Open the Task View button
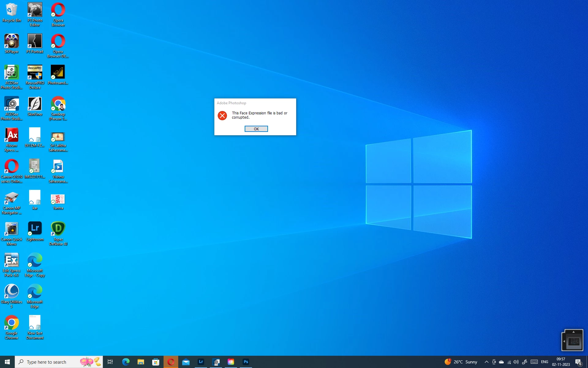This screenshot has width=588, height=368. [x=110, y=362]
